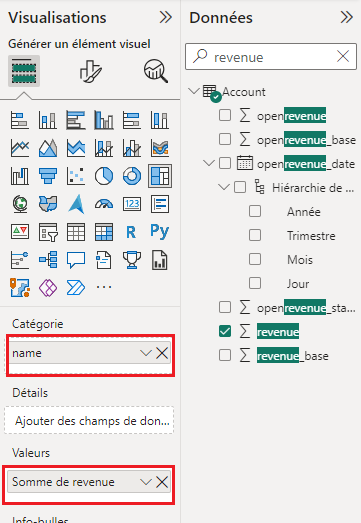Check the Mois field
The image size is (361, 523).
click(x=255, y=259)
